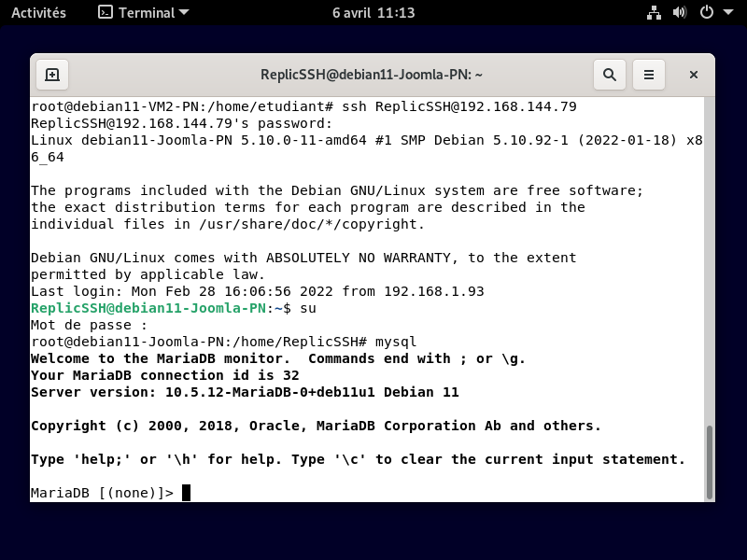Click the wired network status icon
The width and height of the screenshot is (747, 560).
coord(654,13)
